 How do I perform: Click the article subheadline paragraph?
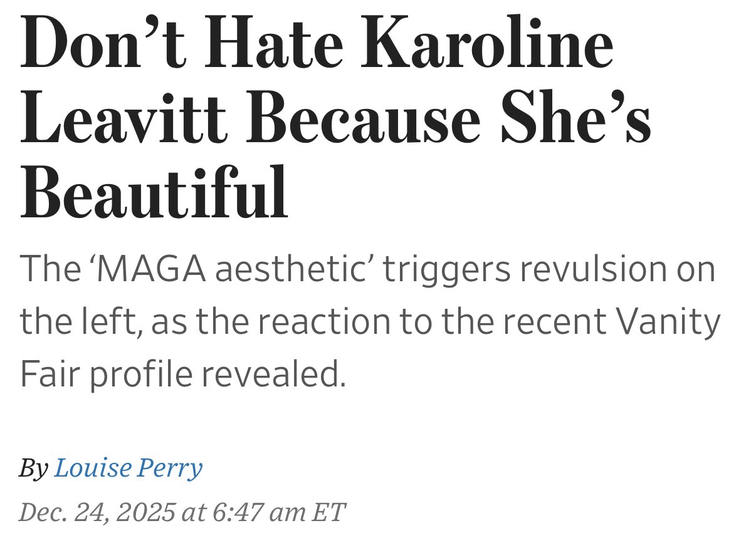(370, 322)
